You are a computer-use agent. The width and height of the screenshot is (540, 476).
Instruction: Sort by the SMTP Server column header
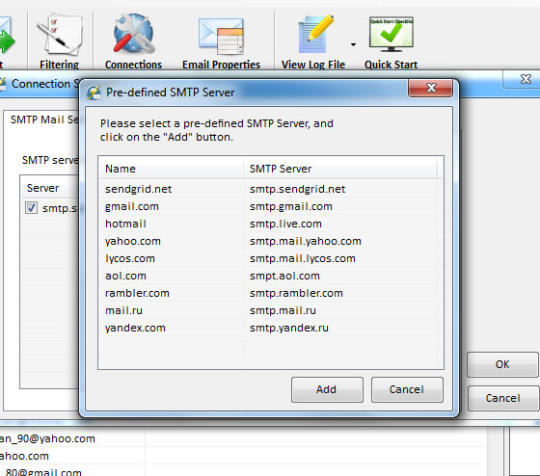(x=340, y=169)
